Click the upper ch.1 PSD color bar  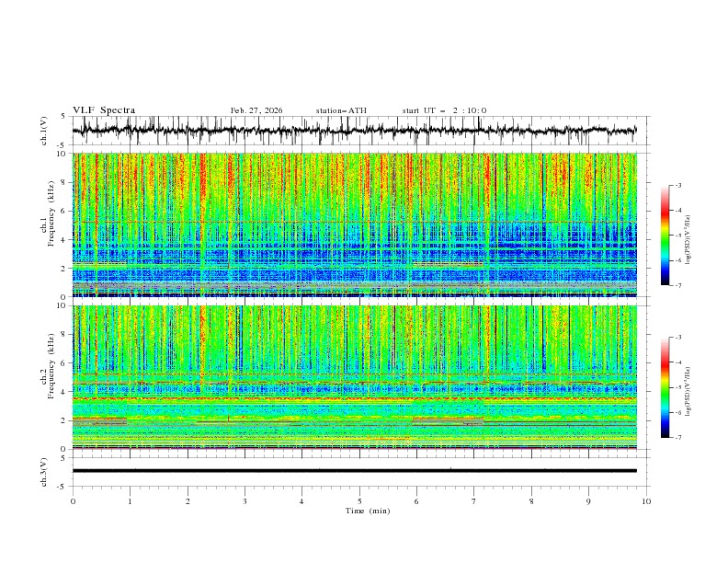(x=665, y=236)
